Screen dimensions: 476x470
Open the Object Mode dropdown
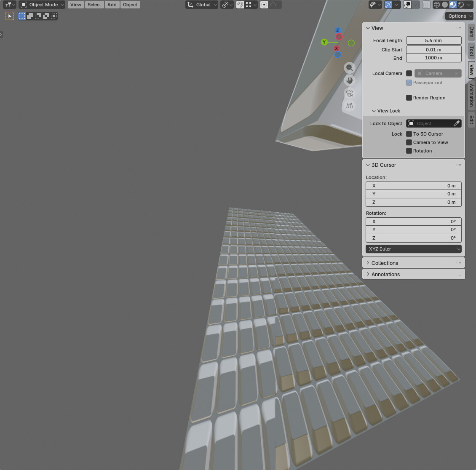click(x=42, y=5)
